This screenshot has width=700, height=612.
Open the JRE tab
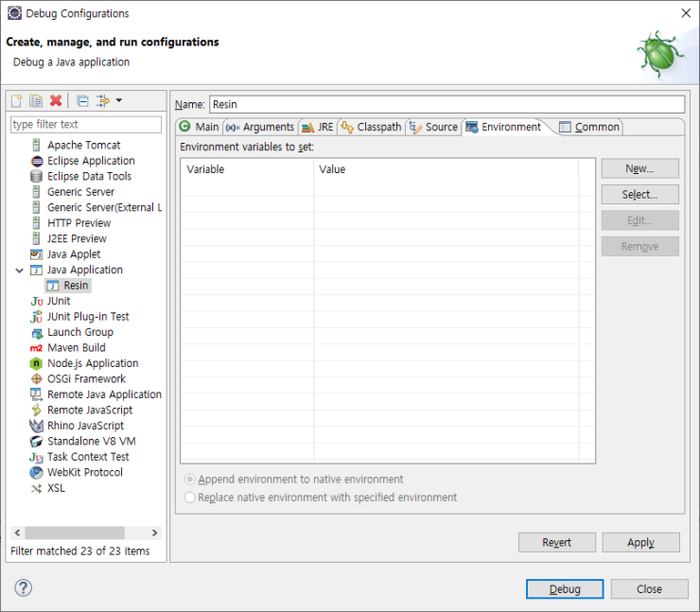pos(317,127)
